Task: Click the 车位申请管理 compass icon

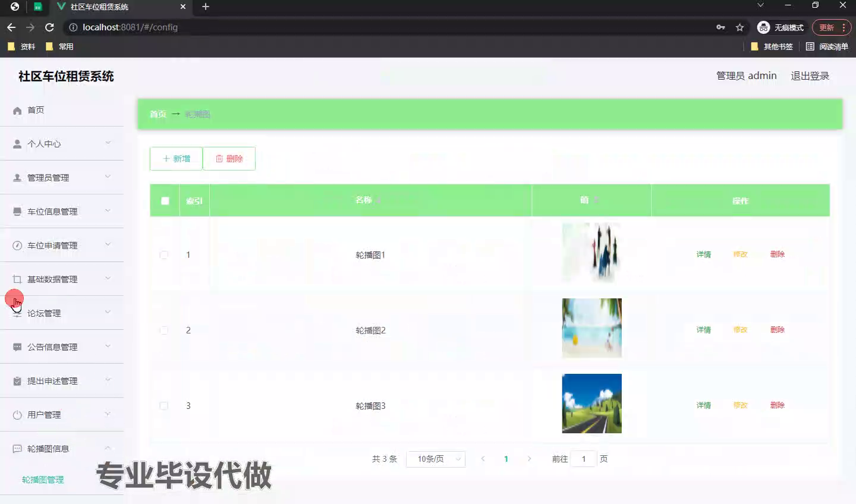Action: click(17, 246)
